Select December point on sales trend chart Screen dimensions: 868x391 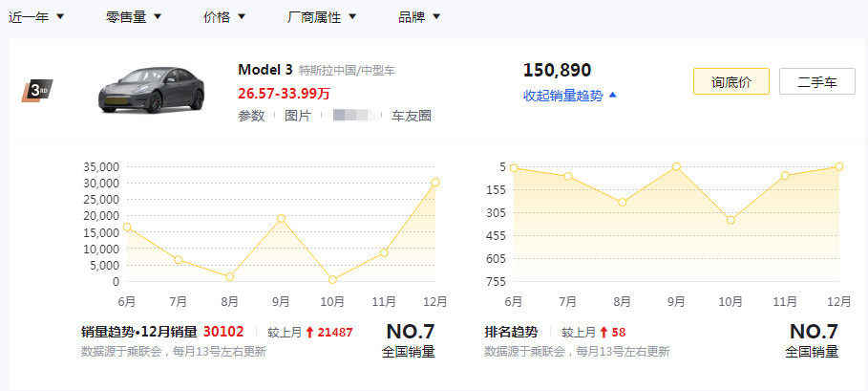click(x=435, y=182)
